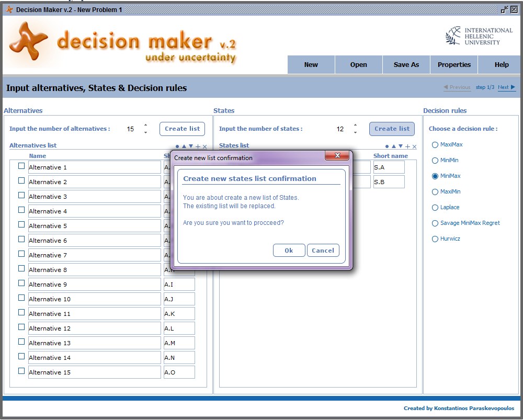Choose the Savage MiniMax Regret rule
523x420 pixels.
tap(435, 223)
